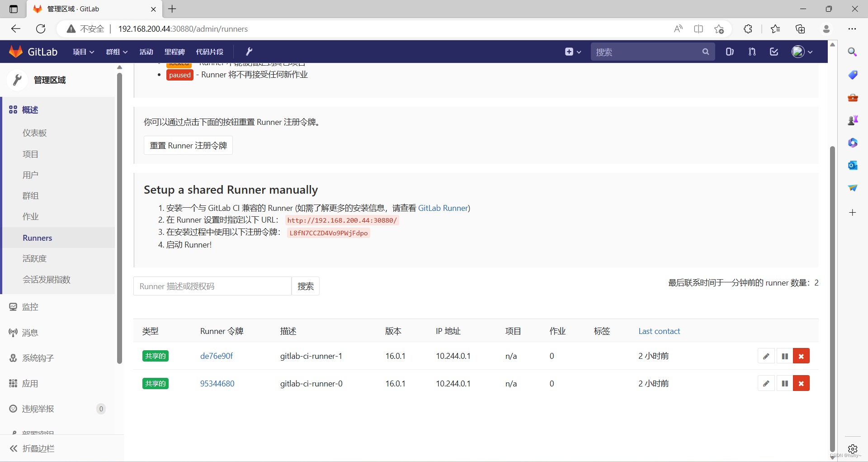Open browser settings and more menu

click(x=852, y=29)
